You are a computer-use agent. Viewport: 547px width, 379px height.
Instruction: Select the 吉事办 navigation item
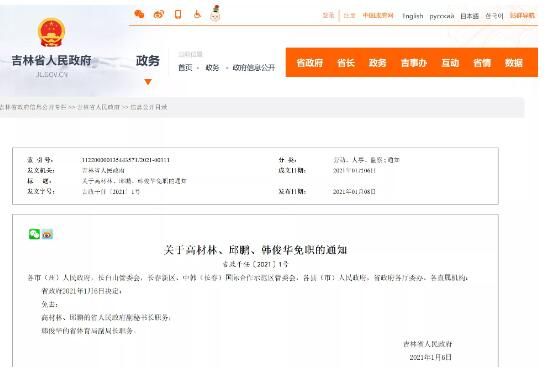tap(414, 63)
